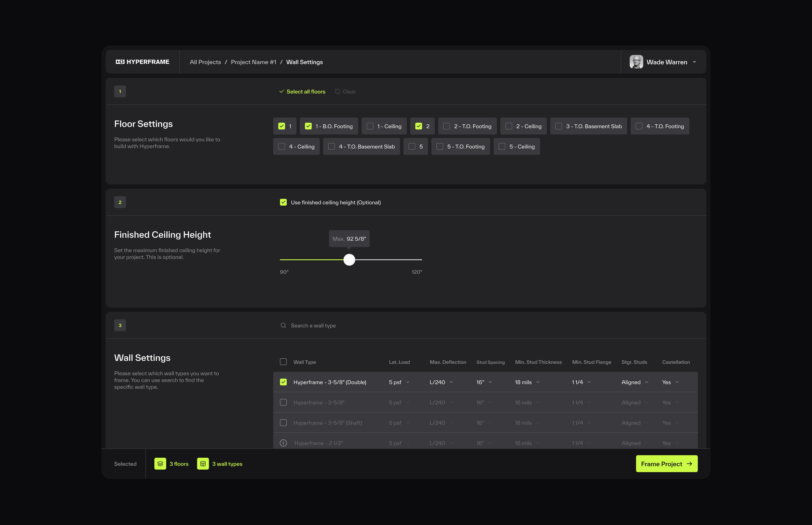Check Hyperframe - 3-5/8" wall type

point(283,402)
